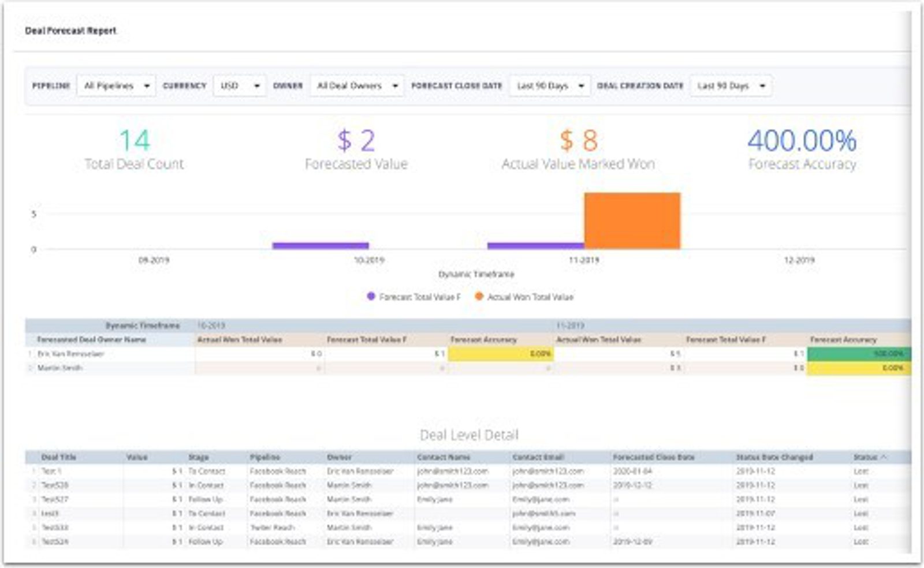Click the Forecasted Deal Owner Name header
This screenshot has width=924, height=568.
[91, 340]
